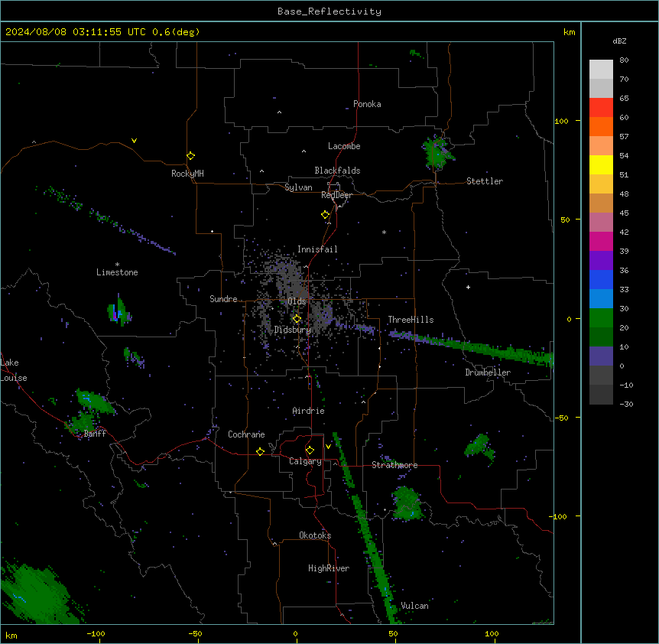Viewport: 659px width, 644px height.
Task: Click the asterisk marker above Limestone
Action: tap(117, 265)
